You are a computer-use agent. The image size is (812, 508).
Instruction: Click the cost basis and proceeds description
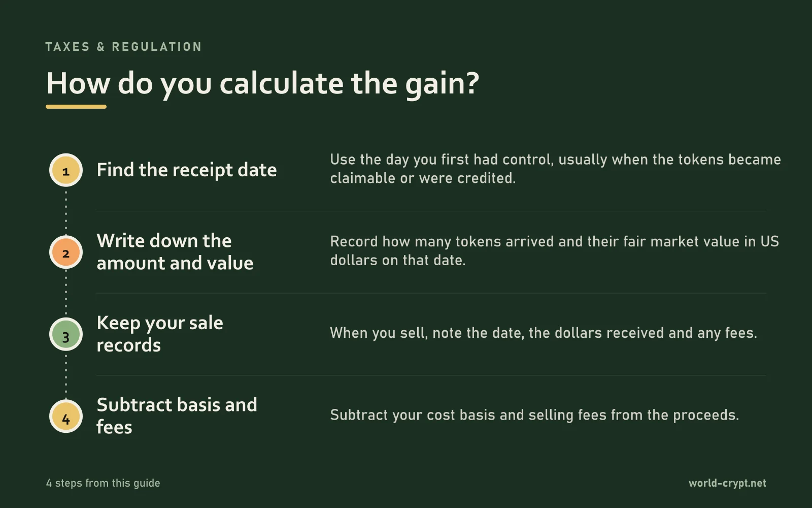point(534,415)
